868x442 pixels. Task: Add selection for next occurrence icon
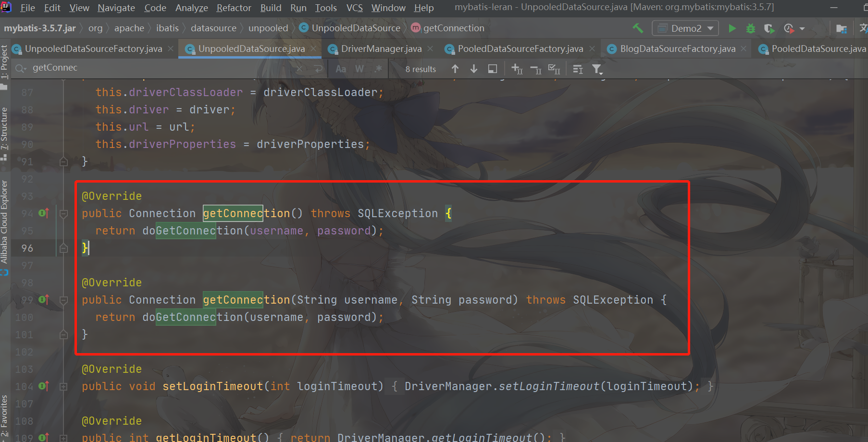pos(517,69)
